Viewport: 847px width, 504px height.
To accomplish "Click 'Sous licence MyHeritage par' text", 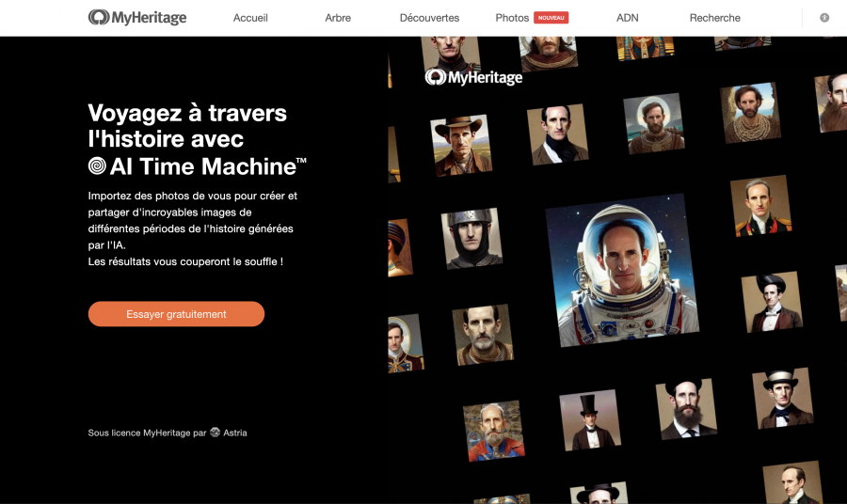I will (x=147, y=433).
